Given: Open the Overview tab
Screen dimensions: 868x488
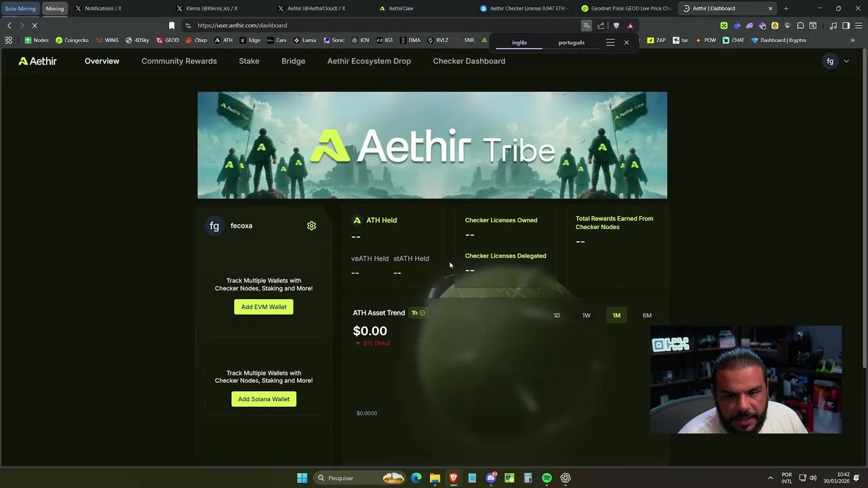Looking at the screenshot, I should point(102,61).
